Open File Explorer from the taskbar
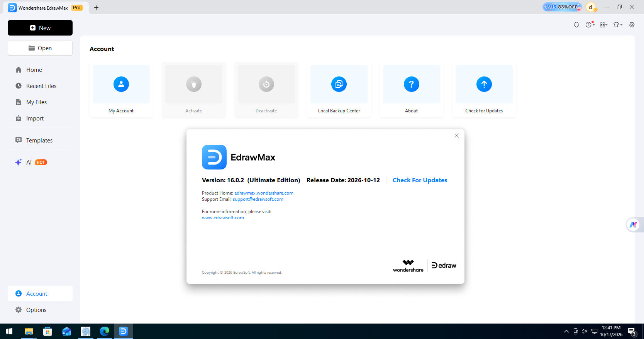This screenshot has height=339, width=644. tap(29, 331)
